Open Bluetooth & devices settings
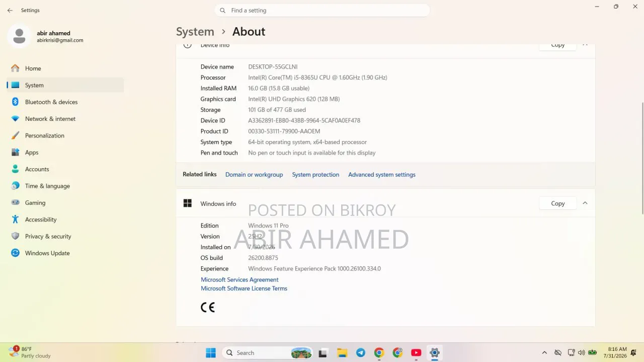 (x=65, y=102)
